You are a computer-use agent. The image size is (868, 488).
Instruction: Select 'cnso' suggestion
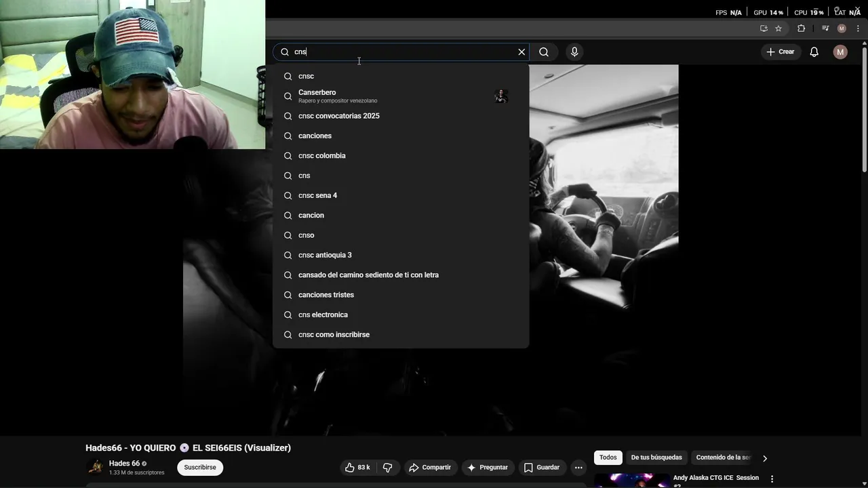(x=401, y=235)
